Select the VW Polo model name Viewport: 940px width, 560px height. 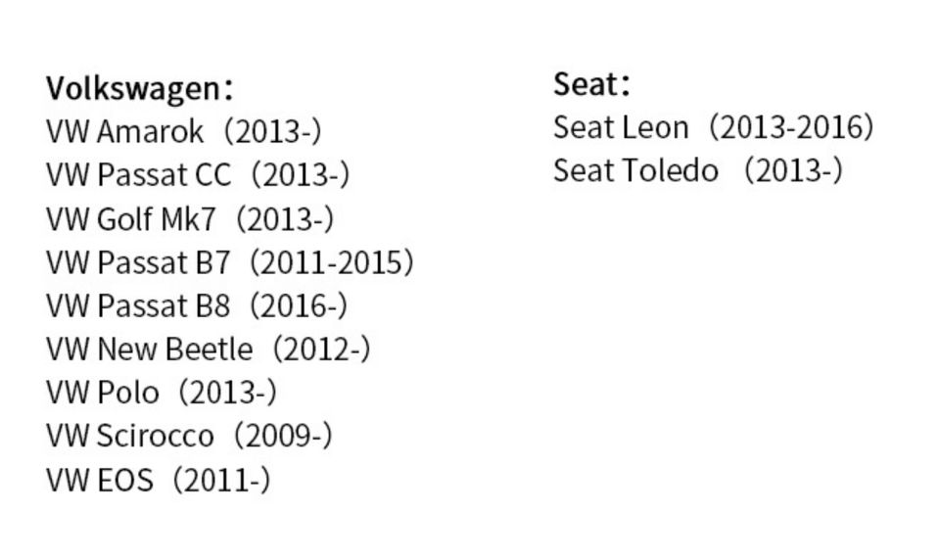click(x=102, y=393)
